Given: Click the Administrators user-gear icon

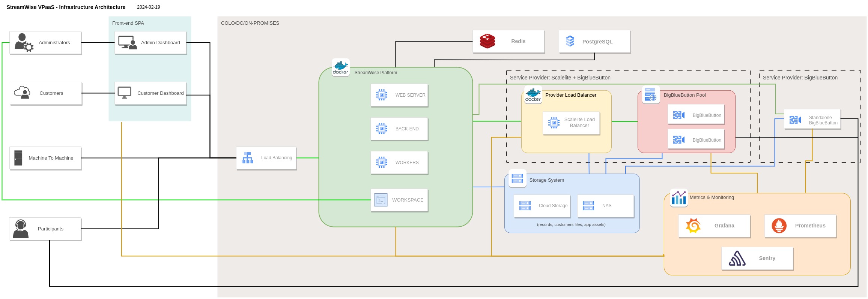Looking at the screenshot, I should pyautogui.click(x=23, y=42).
